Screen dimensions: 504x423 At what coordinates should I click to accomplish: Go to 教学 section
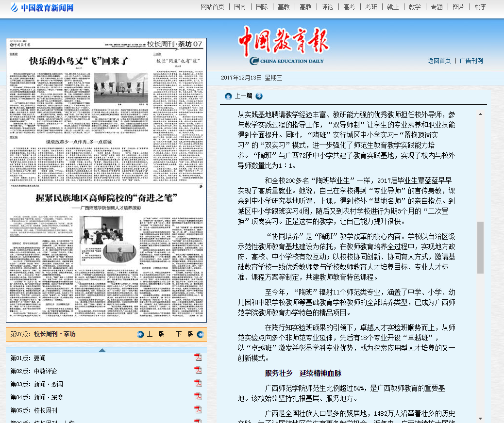pos(415,7)
